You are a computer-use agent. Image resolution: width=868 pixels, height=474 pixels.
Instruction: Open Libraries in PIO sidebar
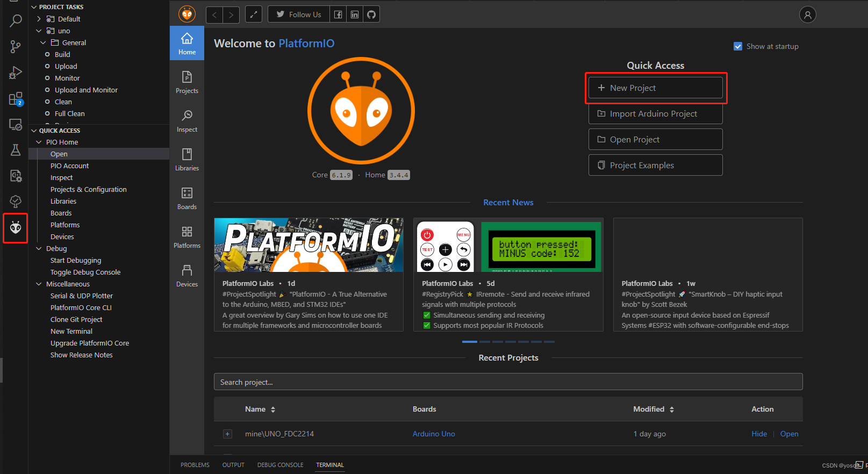187,160
